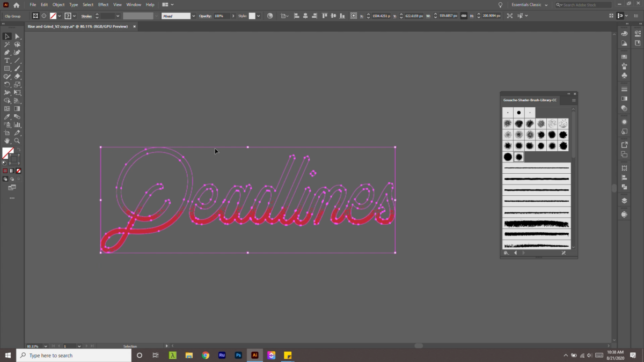Open the Object menu
The height and width of the screenshot is (362, 644).
click(58, 4)
